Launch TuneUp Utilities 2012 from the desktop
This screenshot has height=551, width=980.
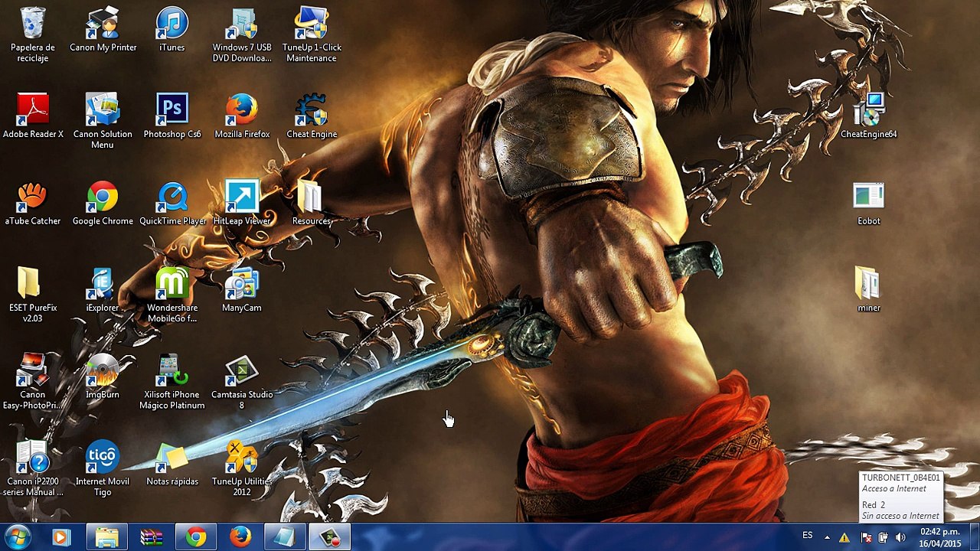pos(242,468)
